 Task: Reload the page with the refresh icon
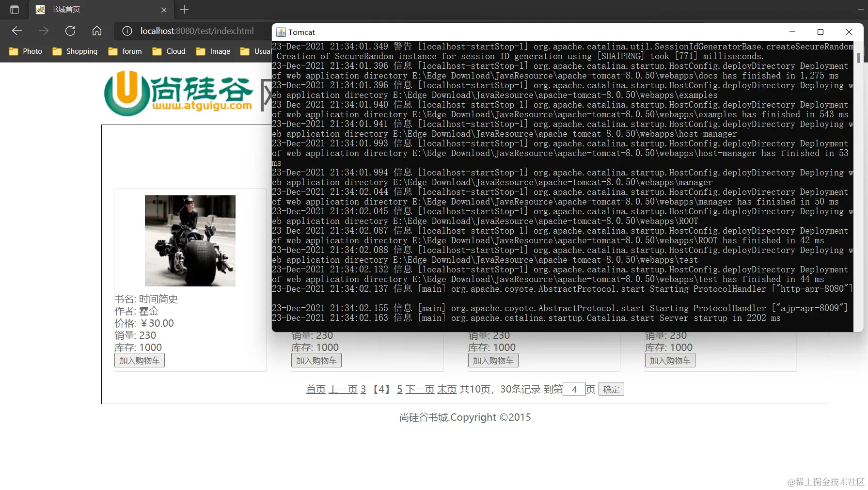70,31
